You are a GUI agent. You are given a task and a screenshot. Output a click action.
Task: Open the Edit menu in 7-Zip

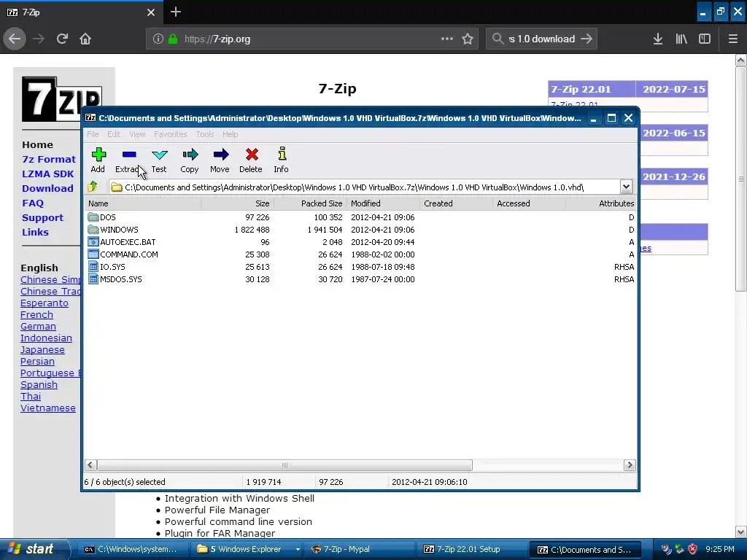pos(114,134)
